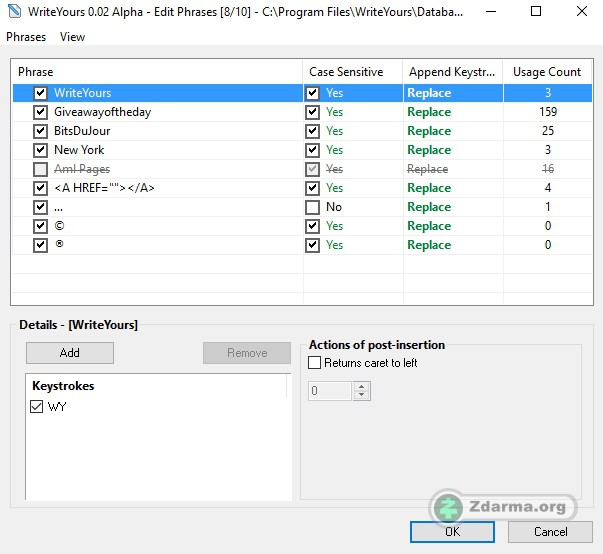Select the New York phrase
This screenshot has height=554, width=603.
coord(79,150)
